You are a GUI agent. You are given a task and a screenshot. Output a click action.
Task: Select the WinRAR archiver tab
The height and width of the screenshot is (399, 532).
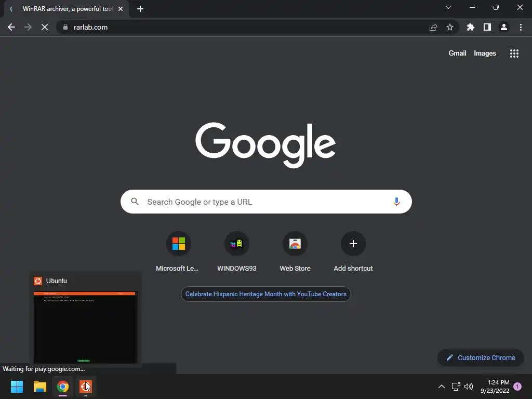point(66,9)
